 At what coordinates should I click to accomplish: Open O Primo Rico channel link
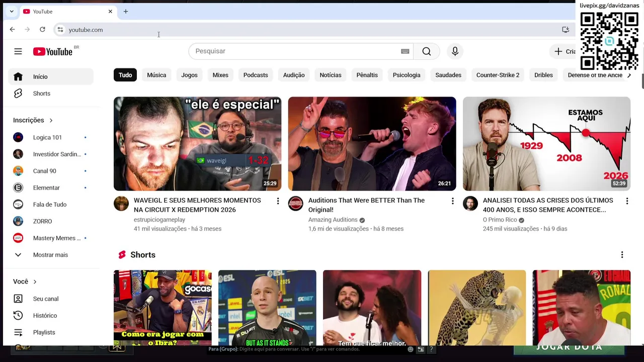[500, 220]
